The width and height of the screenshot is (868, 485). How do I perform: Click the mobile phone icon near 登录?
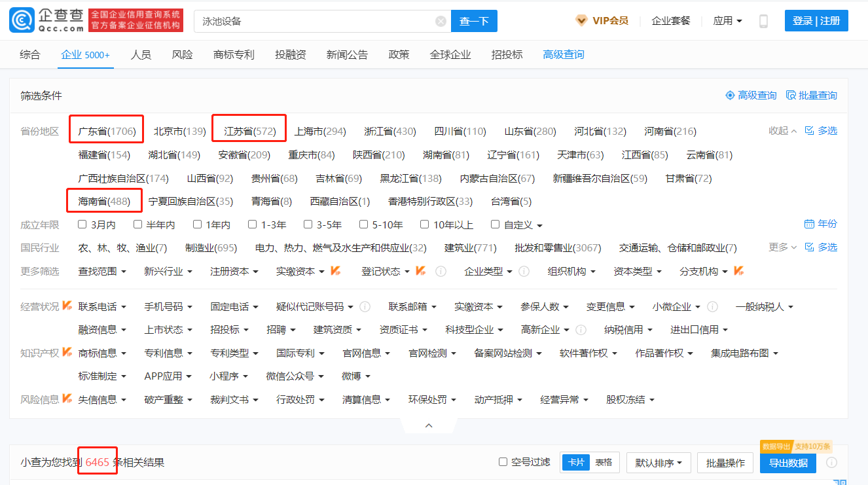(763, 20)
